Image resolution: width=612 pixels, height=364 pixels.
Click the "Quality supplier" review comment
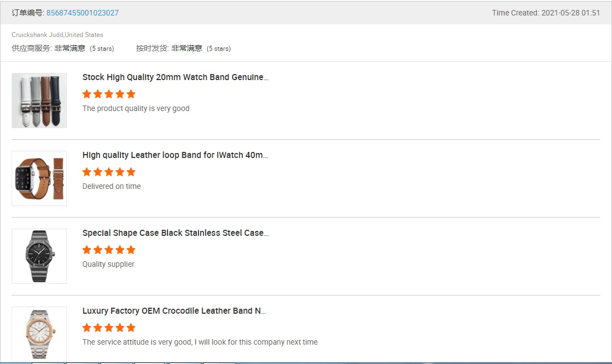click(x=108, y=264)
